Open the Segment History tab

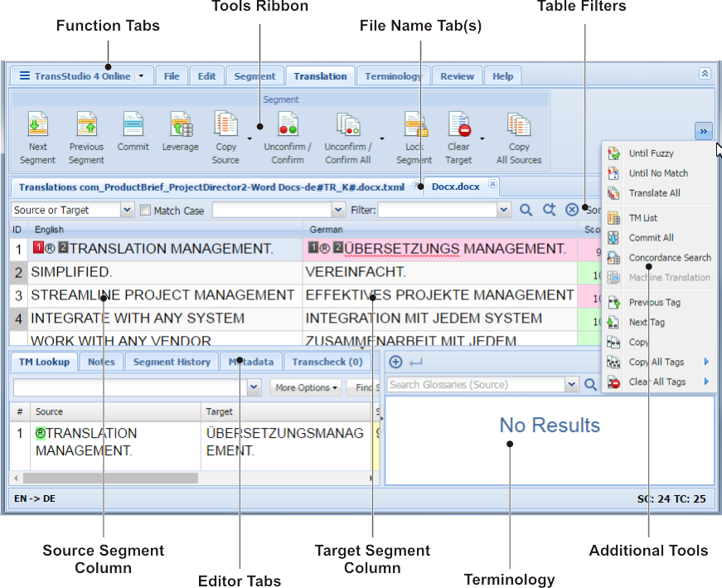[172, 362]
